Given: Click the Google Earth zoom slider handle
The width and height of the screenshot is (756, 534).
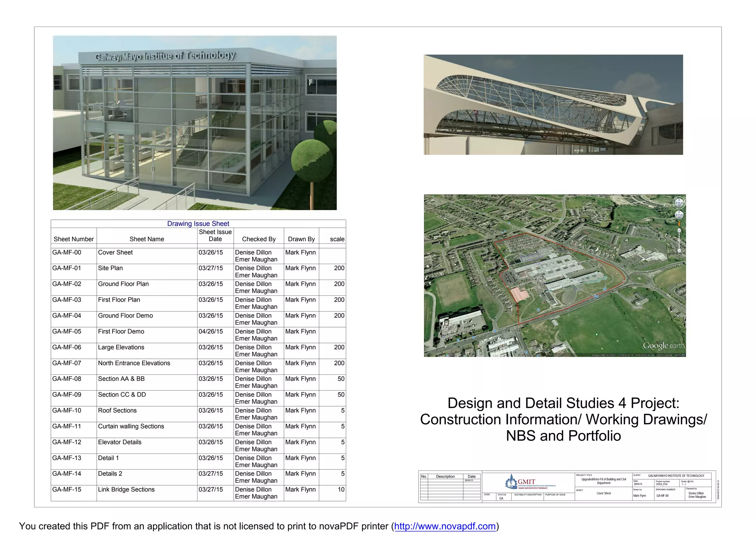Looking at the screenshot, I should [x=679, y=240].
